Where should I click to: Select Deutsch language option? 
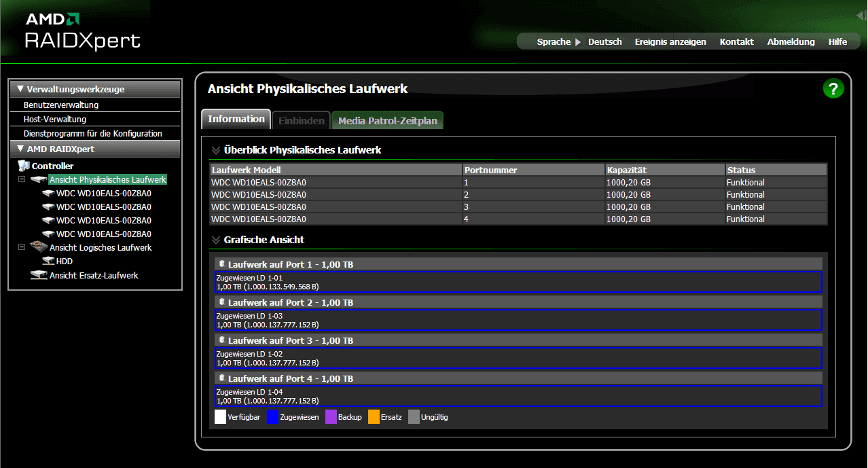click(x=605, y=42)
